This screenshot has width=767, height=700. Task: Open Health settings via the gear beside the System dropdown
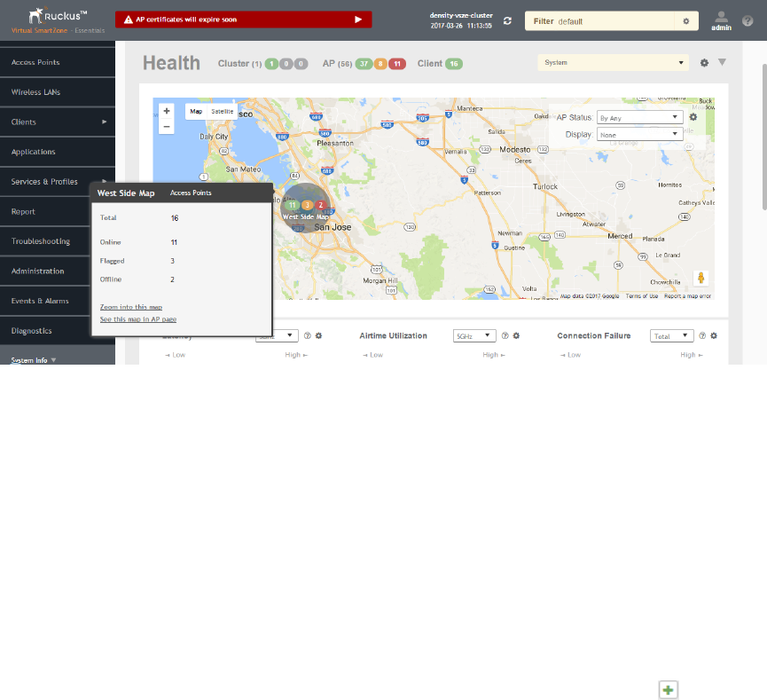pos(704,63)
